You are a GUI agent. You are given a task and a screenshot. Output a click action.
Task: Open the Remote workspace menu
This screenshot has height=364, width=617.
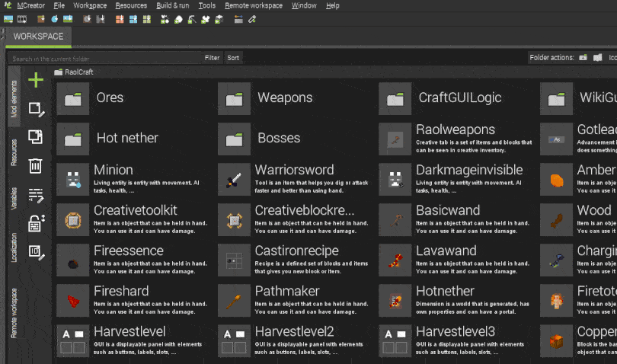(x=254, y=5)
